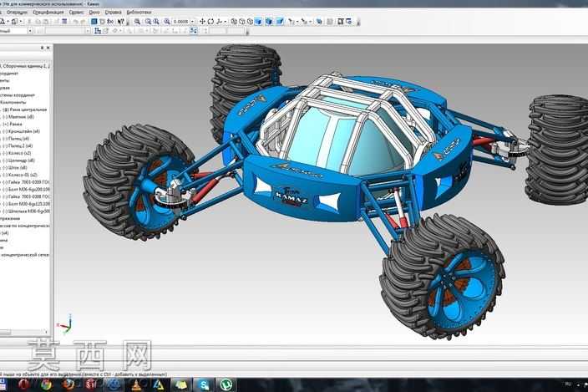Open the Операции menu
This screenshot has width=588, height=392.
(x=17, y=13)
